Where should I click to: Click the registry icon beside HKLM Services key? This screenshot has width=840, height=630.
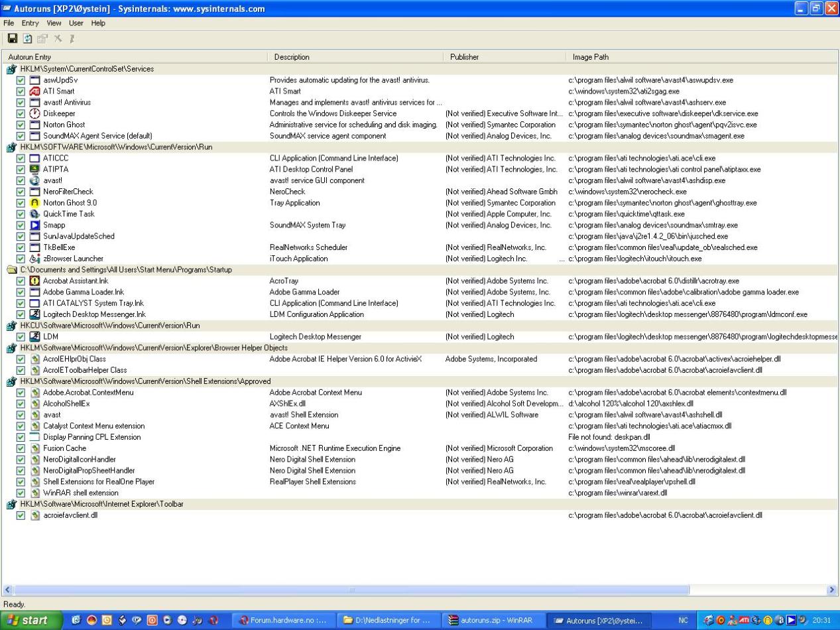tap(12, 69)
